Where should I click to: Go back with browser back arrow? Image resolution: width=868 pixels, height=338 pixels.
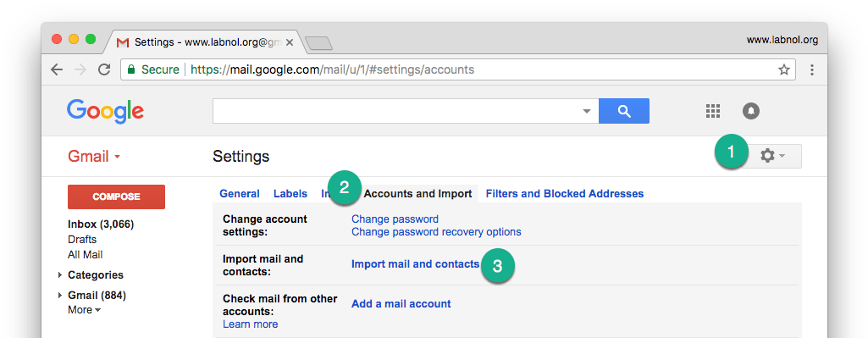[57, 69]
